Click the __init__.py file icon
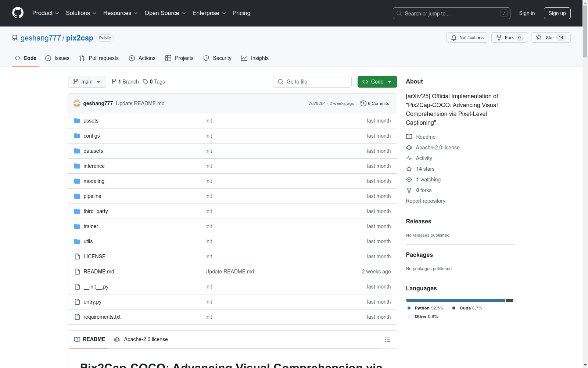 pyautogui.click(x=77, y=287)
